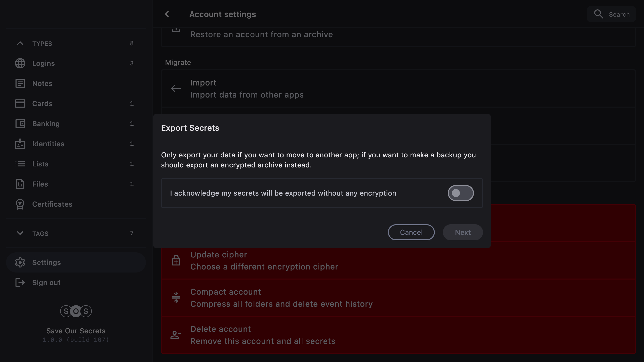
Task: Open the Cards credit card icon
Action: [x=20, y=104]
